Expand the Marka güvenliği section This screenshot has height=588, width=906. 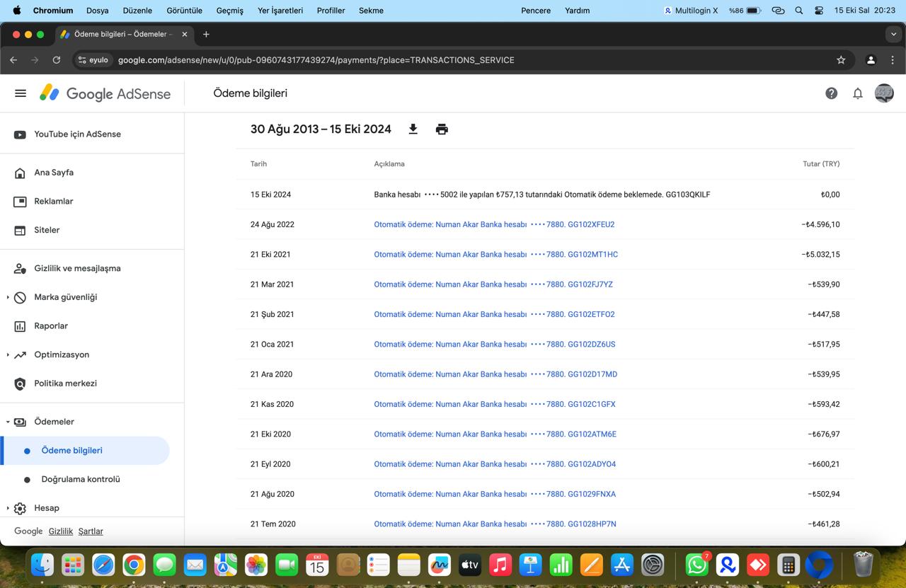pyautogui.click(x=8, y=297)
